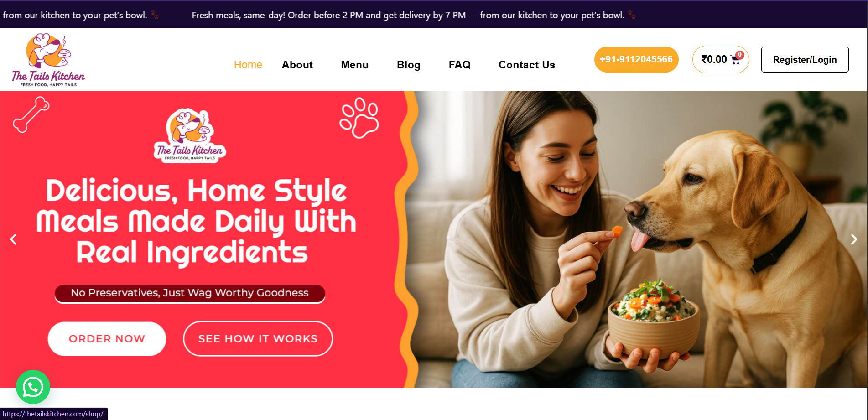Call the +91-9112045566 phone button
The image size is (868, 420).
[636, 59]
